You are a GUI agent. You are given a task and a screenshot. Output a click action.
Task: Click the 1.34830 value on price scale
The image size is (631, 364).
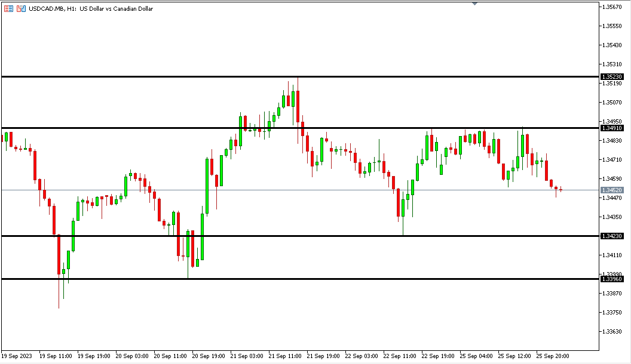point(612,141)
